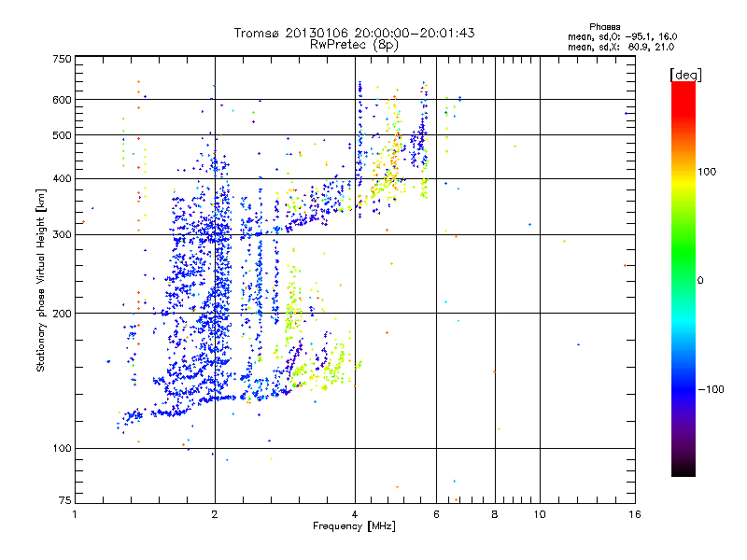Click the x-axis tick label '4'
Screen dimensions: 747x560
355,514
